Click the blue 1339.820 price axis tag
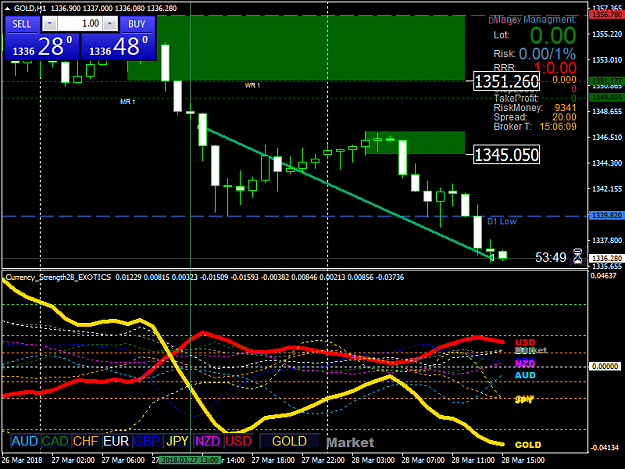625x469 pixels. click(x=607, y=216)
